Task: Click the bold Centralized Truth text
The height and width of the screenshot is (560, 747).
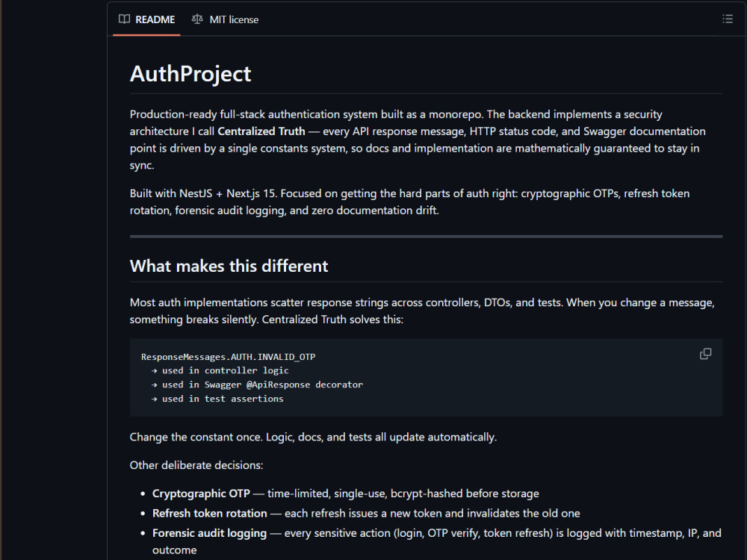Action: (x=261, y=131)
